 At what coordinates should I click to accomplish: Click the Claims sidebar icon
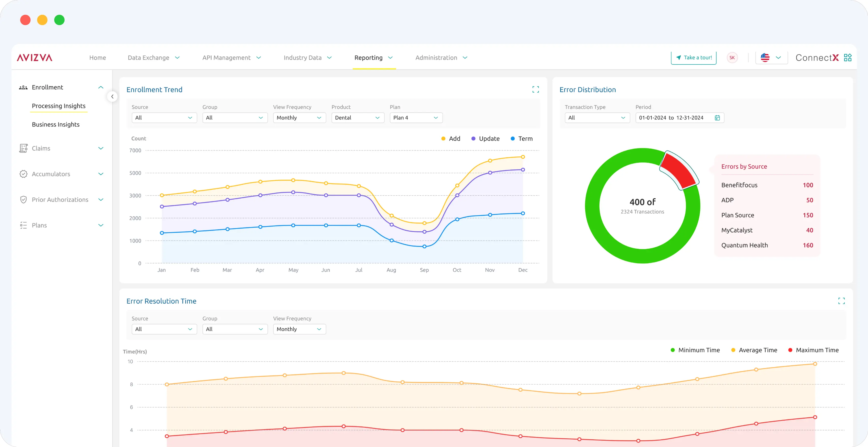23,148
